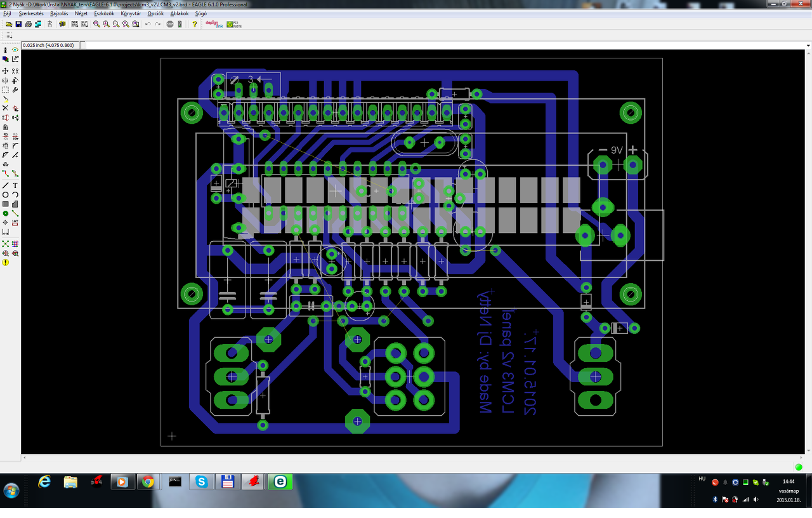Viewport: 812px width, 518px height.
Task: Select the Ripup tool
Action: click(x=15, y=173)
